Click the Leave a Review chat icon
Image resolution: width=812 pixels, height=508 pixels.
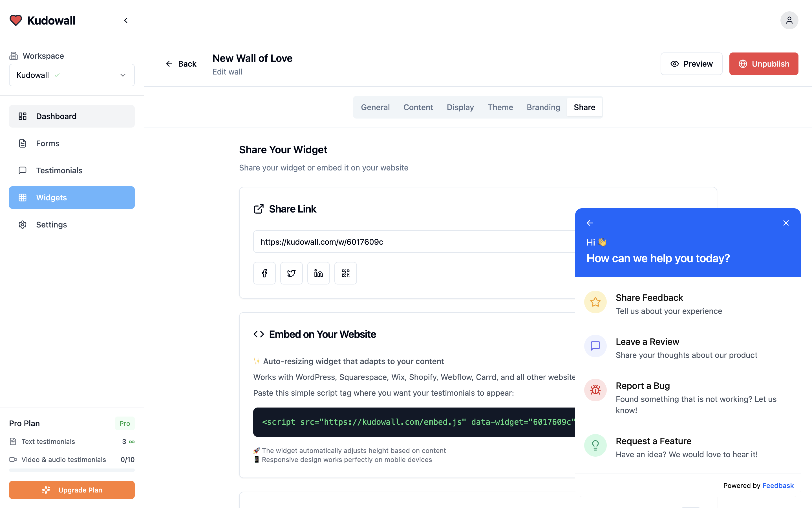[x=595, y=346]
